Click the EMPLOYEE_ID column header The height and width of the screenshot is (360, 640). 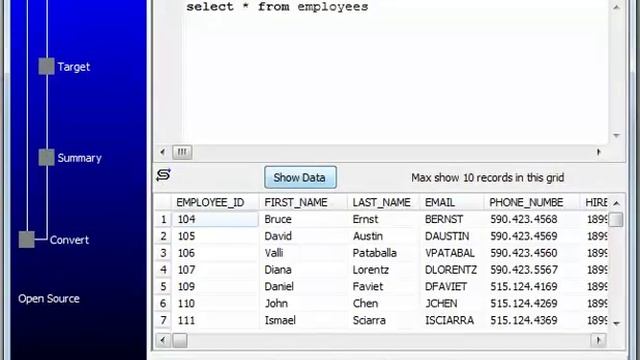[x=215, y=202]
